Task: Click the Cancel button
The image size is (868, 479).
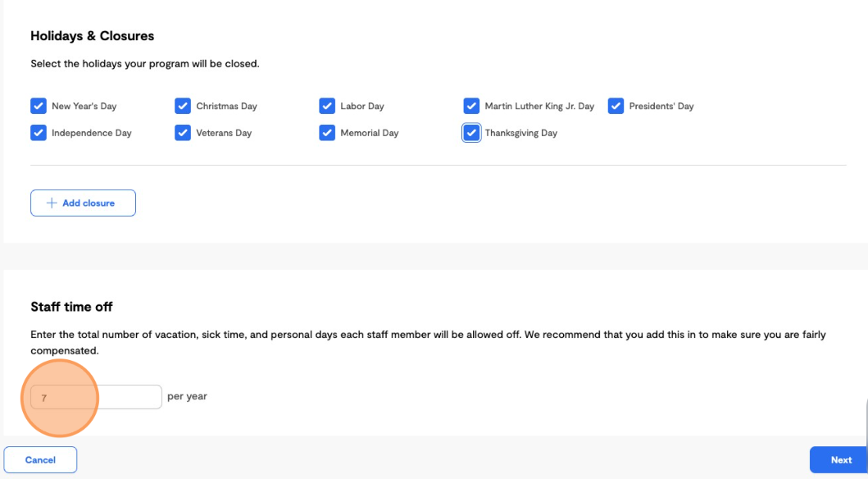Action: (40, 459)
